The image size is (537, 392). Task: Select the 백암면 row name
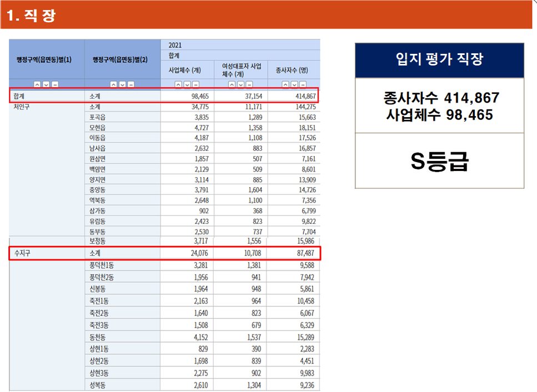[x=98, y=169]
